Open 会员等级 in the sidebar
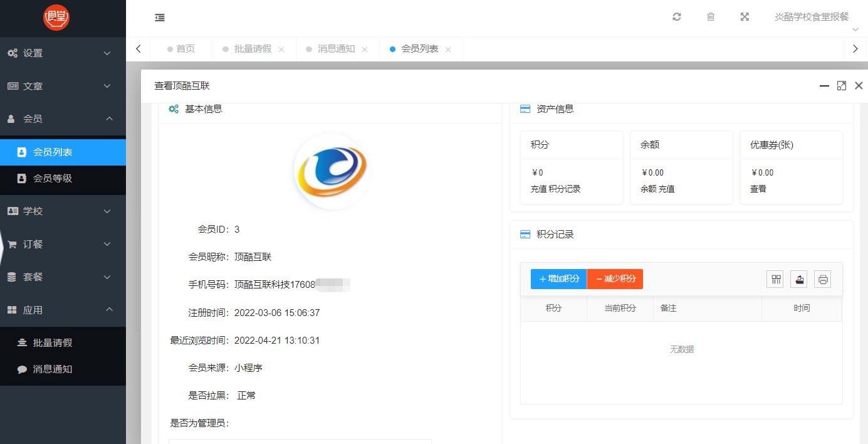The width and height of the screenshot is (868, 444). (53, 178)
